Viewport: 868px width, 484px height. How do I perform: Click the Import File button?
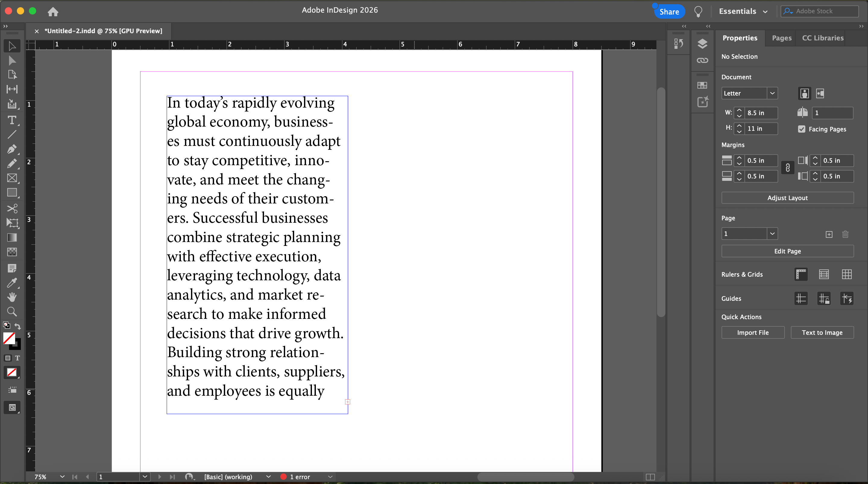point(753,332)
